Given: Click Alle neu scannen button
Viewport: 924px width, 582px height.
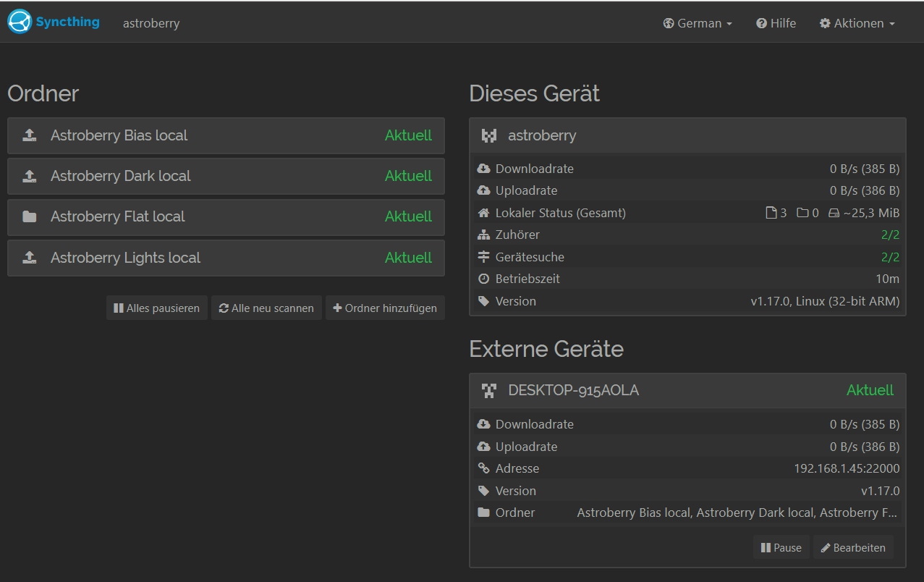Looking at the screenshot, I should tap(266, 308).
